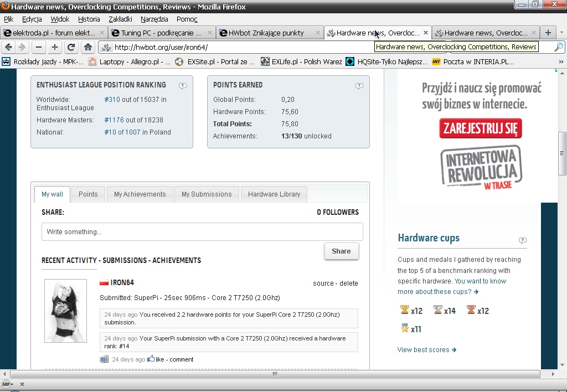Click the IRON64 profile avatar image
Screen dimensions: 567x392
pyautogui.click(x=65, y=311)
